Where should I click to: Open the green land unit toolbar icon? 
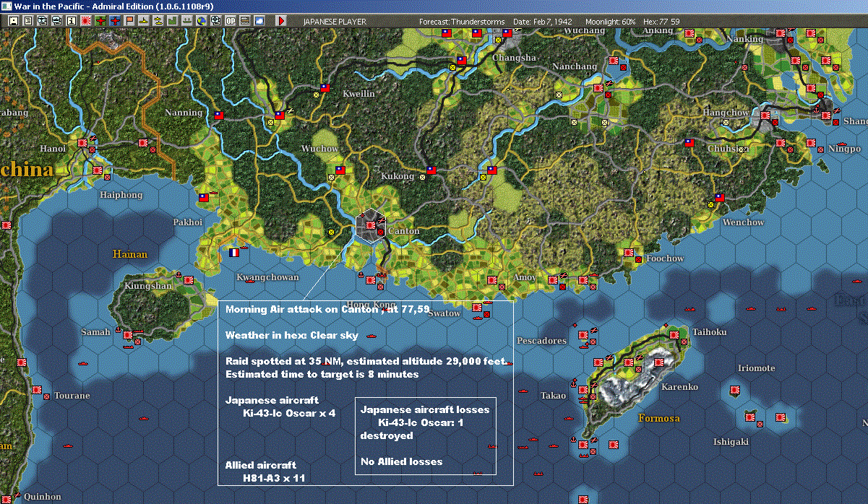click(x=172, y=21)
